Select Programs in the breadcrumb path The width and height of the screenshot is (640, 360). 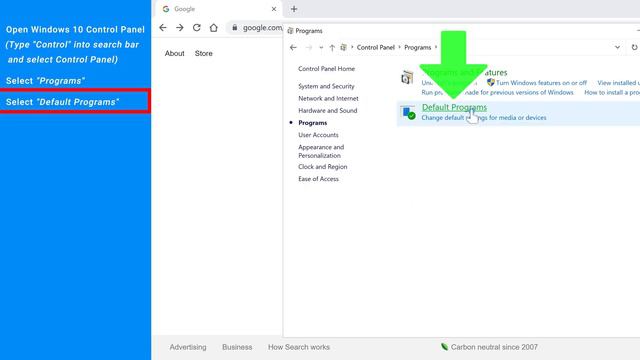click(418, 47)
